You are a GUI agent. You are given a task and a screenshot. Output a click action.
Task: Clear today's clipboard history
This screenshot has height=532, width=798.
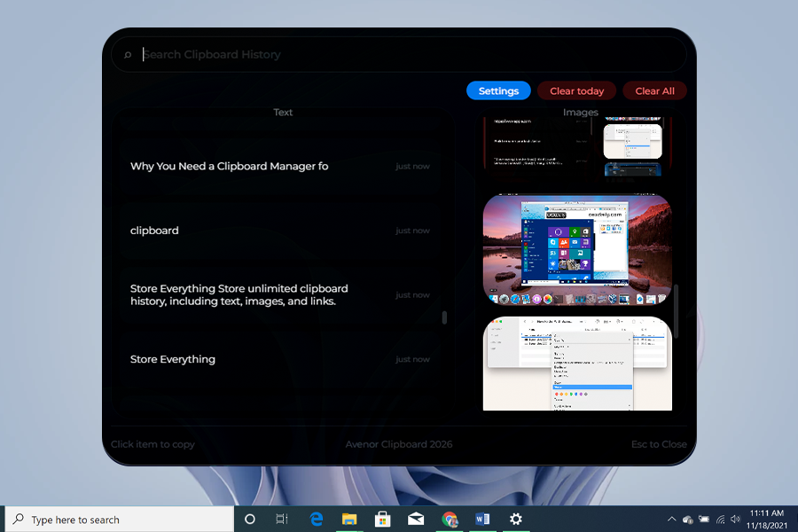pyautogui.click(x=576, y=90)
